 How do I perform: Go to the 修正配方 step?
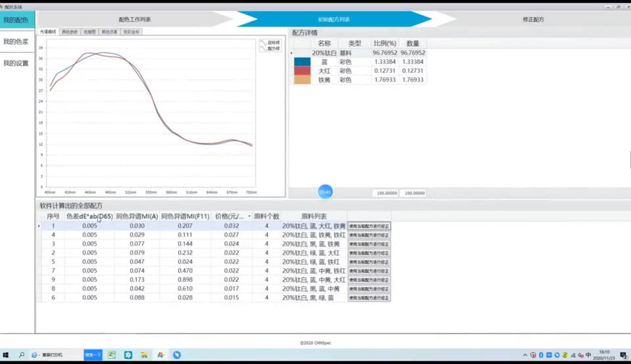(x=533, y=19)
